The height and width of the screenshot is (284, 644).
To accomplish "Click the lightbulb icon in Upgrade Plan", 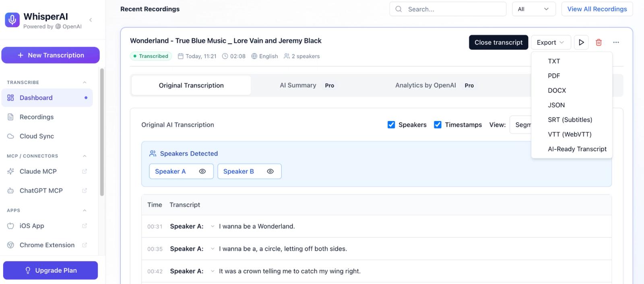I will pyautogui.click(x=28, y=270).
